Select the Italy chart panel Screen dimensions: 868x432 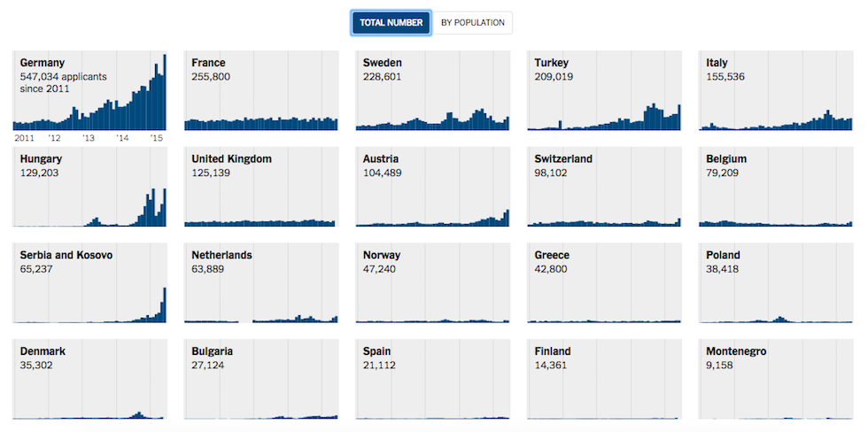tap(775, 91)
